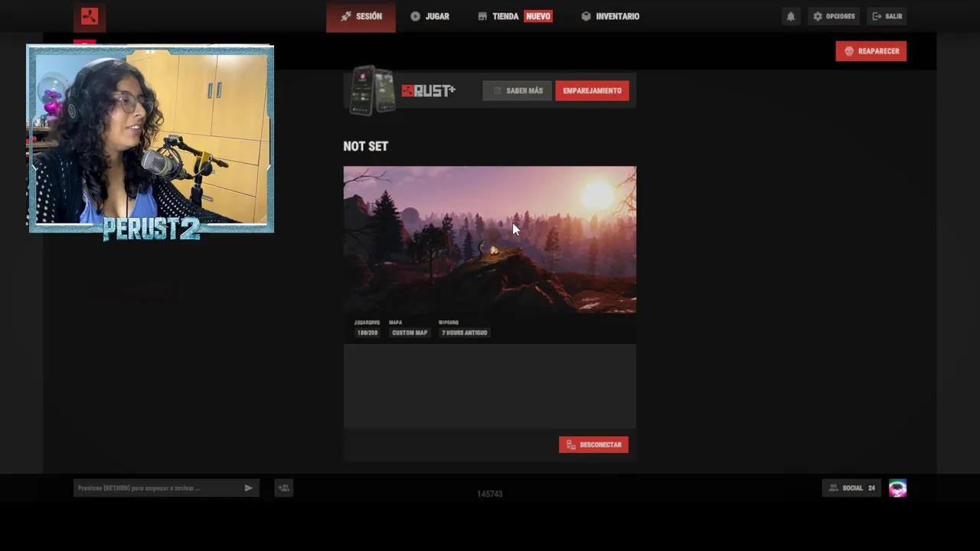Viewport: 980px width, 551px height.
Task: Open the TIENDA menu with NUEVO badge
Action: 505,16
